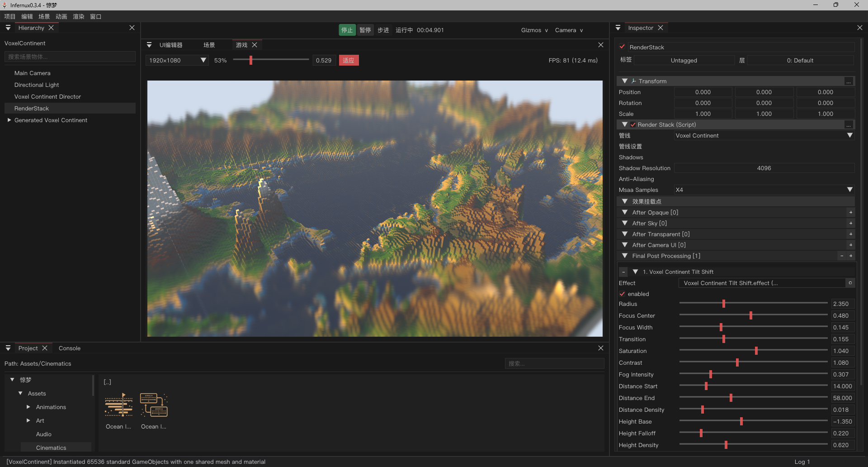Add effect to After Opaque plus icon
This screenshot has width=868, height=467.
pyautogui.click(x=850, y=213)
